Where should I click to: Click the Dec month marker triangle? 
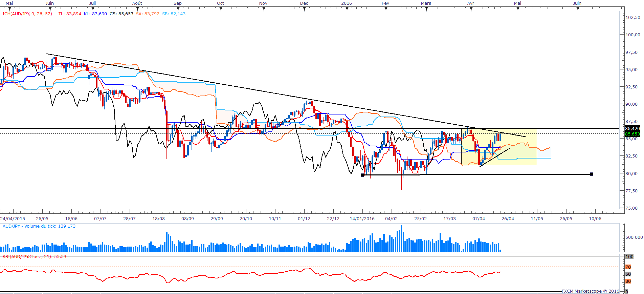tap(304, 9)
